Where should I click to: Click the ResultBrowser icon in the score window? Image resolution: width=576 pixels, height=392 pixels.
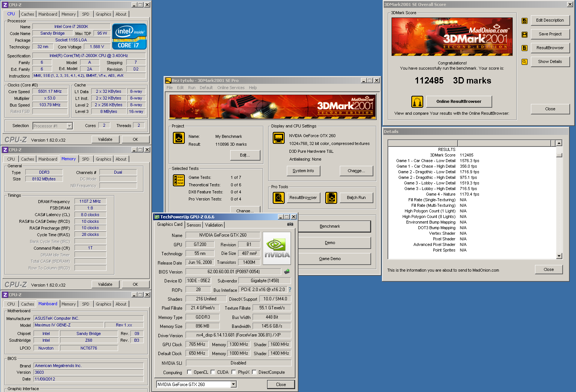pyautogui.click(x=525, y=48)
